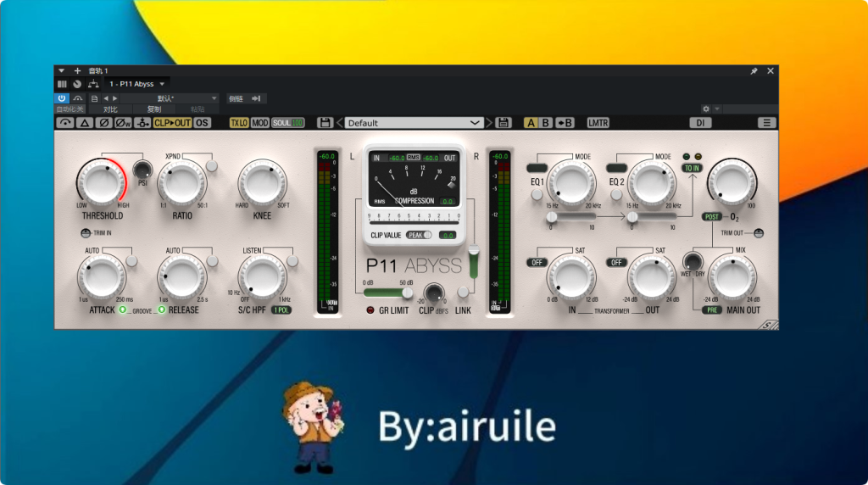Click the TO IN button
Screen dimensions: 868x485
coord(692,169)
